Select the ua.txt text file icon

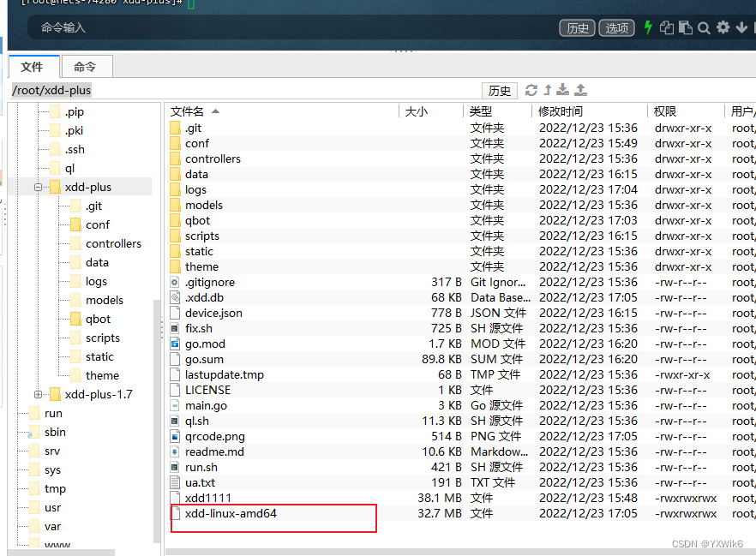coord(175,483)
